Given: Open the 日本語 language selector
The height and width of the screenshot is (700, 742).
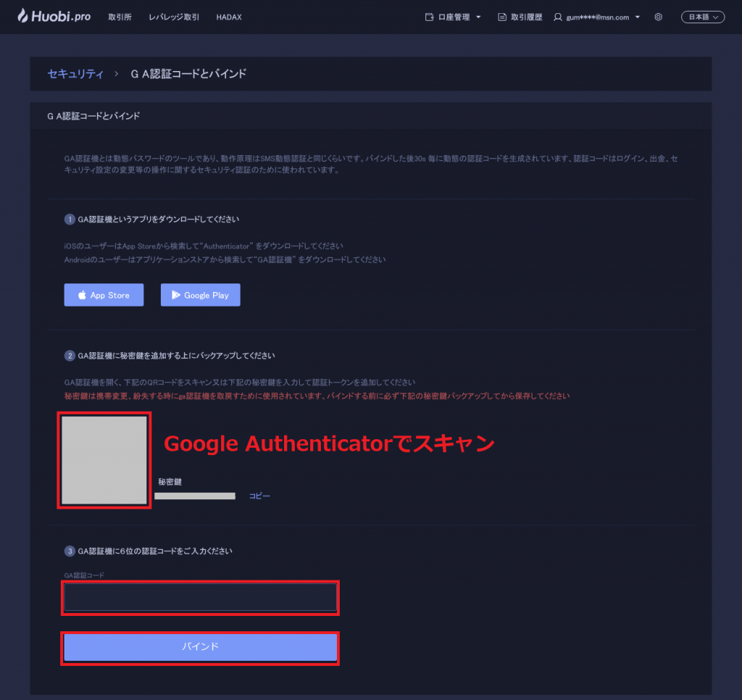Looking at the screenshot, I should [x=703, y=17].
